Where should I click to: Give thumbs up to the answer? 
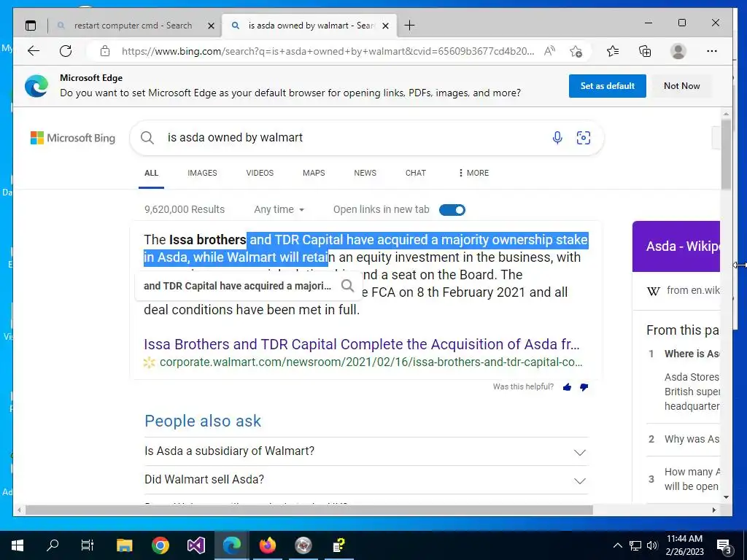point(567,387)
